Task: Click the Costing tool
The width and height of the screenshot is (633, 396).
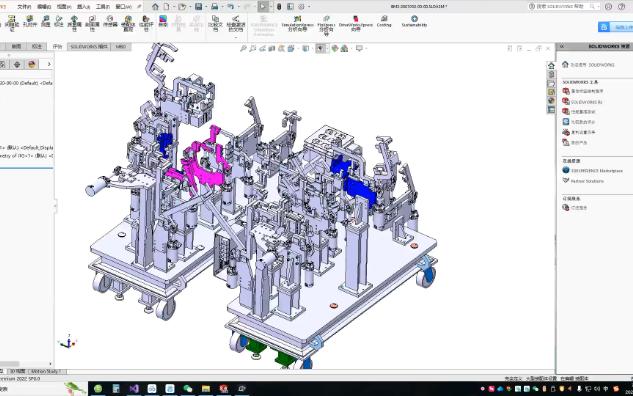Action: [384, 21]
